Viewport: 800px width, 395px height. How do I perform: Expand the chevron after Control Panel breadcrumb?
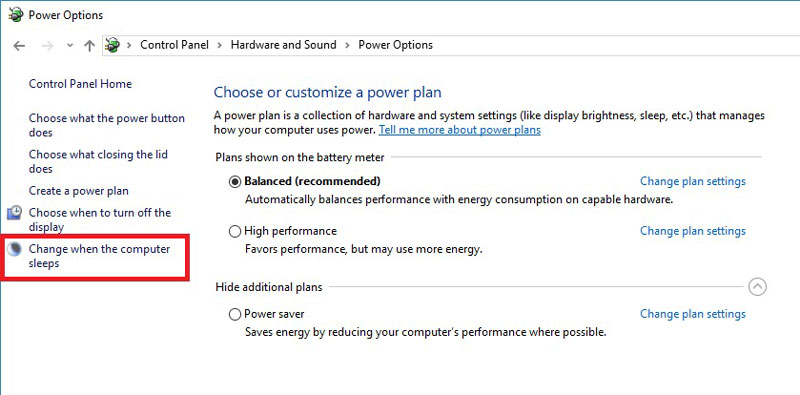click(220, 45)
